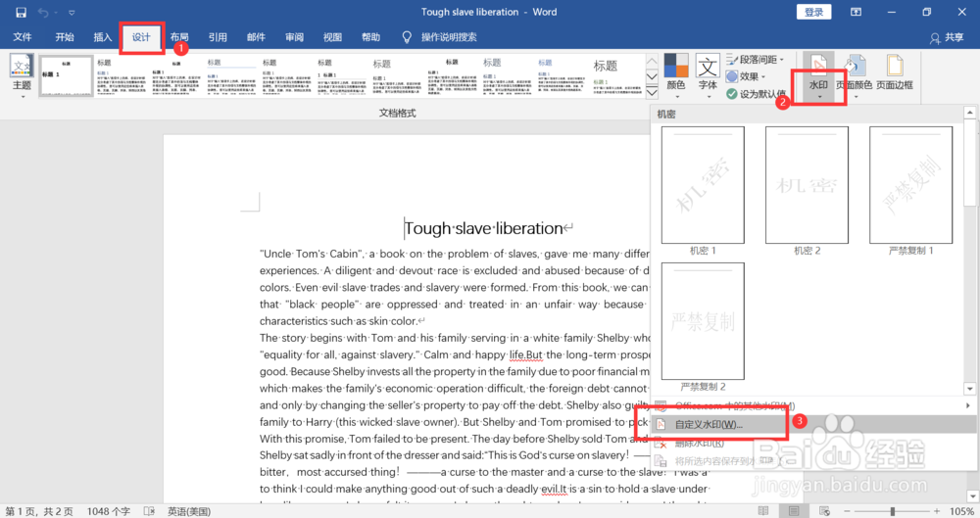This screenshot has height=518, width=980.
Task: Open the 段落间距 paragraph spacing dropdown
Action: [755, 60]
